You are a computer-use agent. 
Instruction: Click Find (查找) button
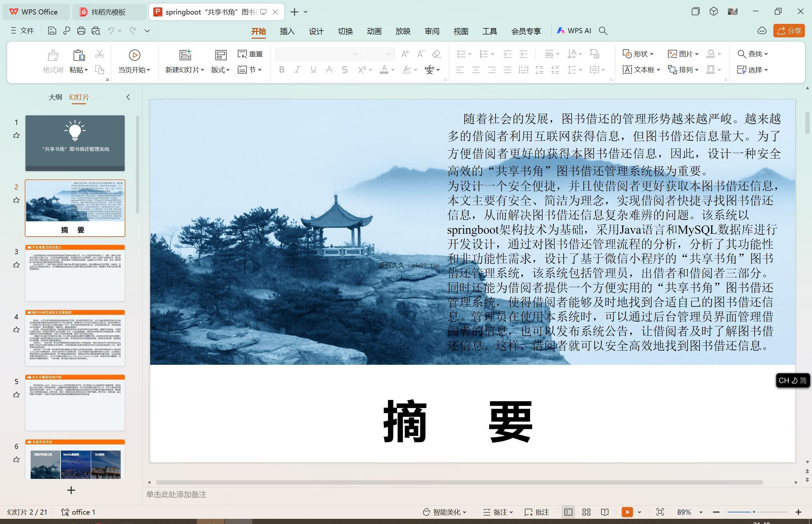click(x=752, y=54)
